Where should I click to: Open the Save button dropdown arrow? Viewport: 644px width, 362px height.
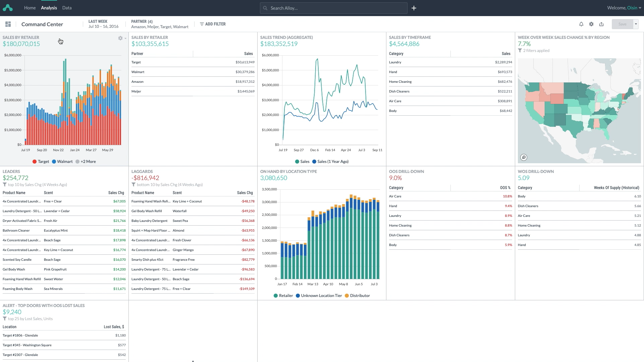(636, 24)
